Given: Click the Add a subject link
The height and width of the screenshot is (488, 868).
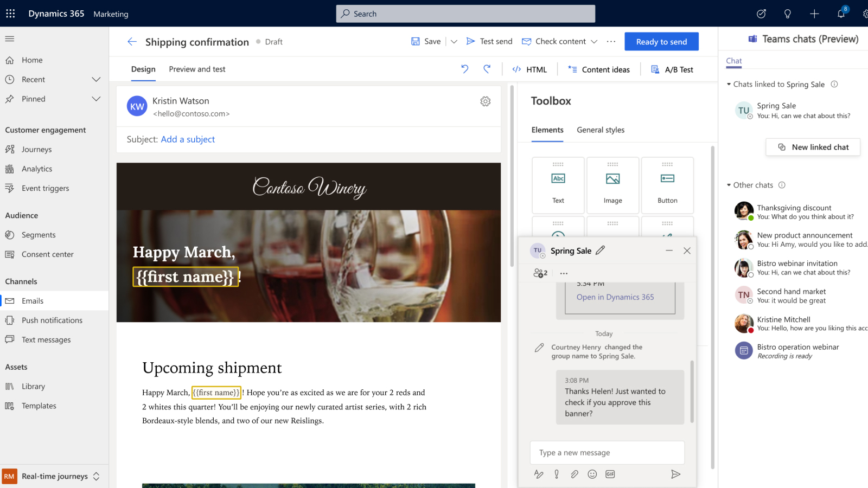Looking at the screenshot, I should tap(188, 139).
